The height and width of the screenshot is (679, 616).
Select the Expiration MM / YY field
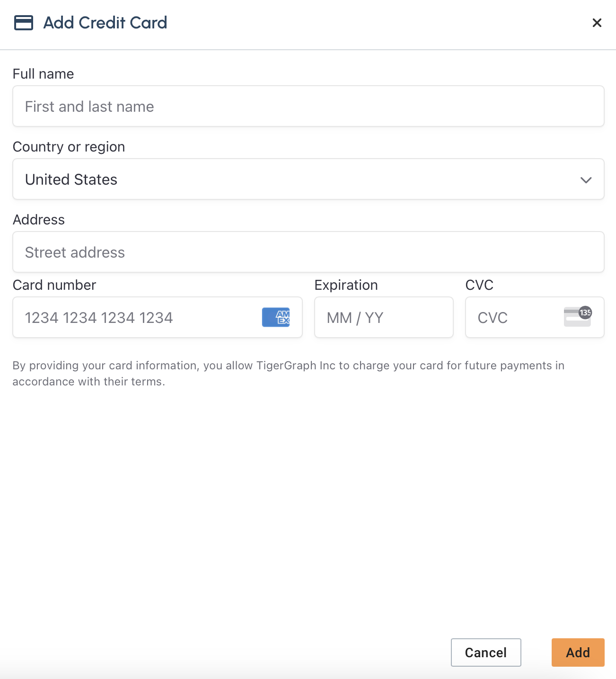point(383,317)
